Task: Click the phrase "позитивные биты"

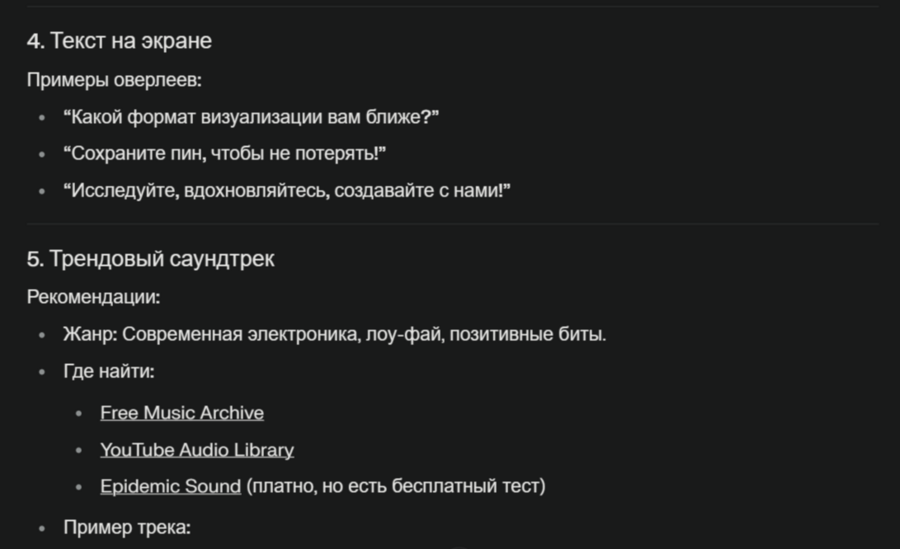Action: (x=526, y=334)
